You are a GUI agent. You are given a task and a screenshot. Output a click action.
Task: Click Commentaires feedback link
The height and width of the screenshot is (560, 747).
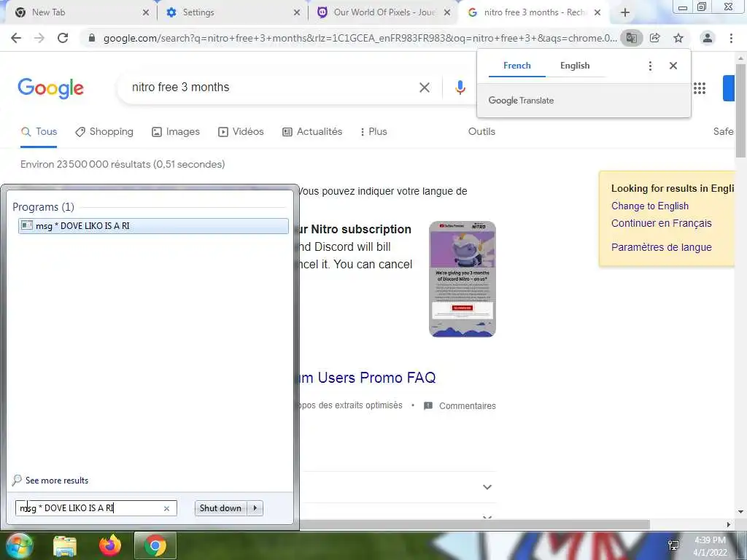point(460,406)
